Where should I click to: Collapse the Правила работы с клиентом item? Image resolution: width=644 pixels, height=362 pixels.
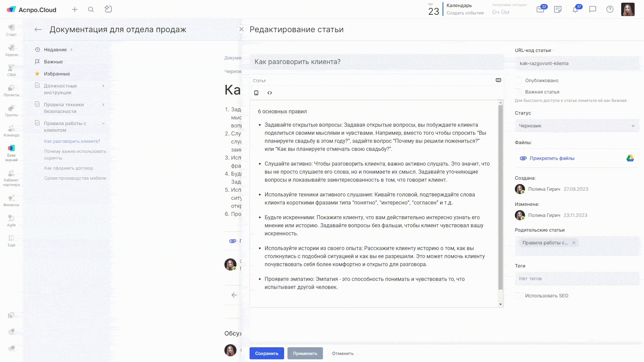tap(103, 123)
